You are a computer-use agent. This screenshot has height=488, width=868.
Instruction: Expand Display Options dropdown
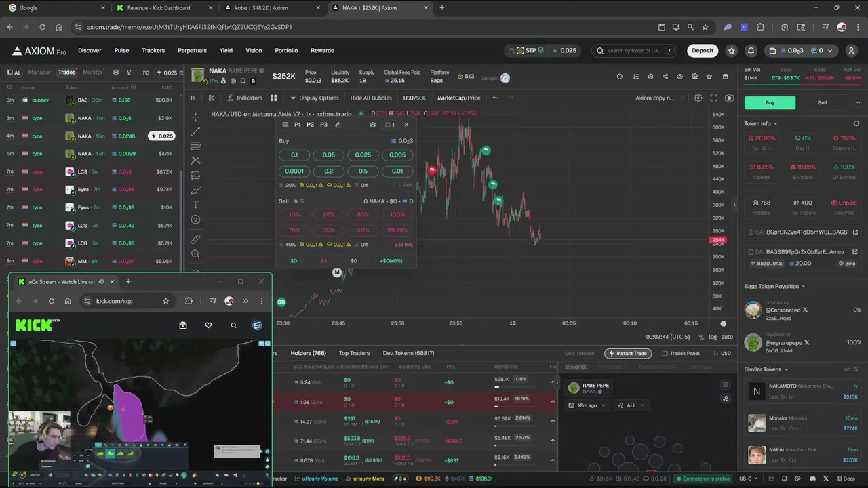(314, 98)
